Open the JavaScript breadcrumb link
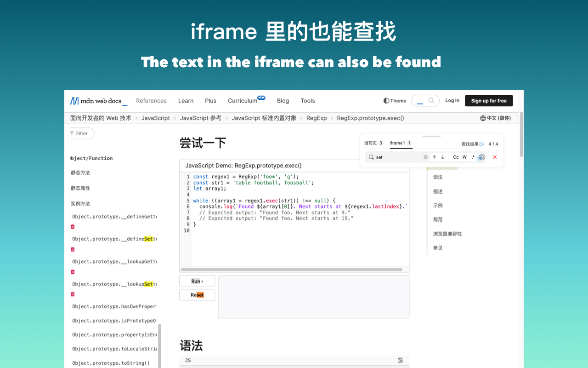The height and width of the screenshot is (368, 588). 156,118
